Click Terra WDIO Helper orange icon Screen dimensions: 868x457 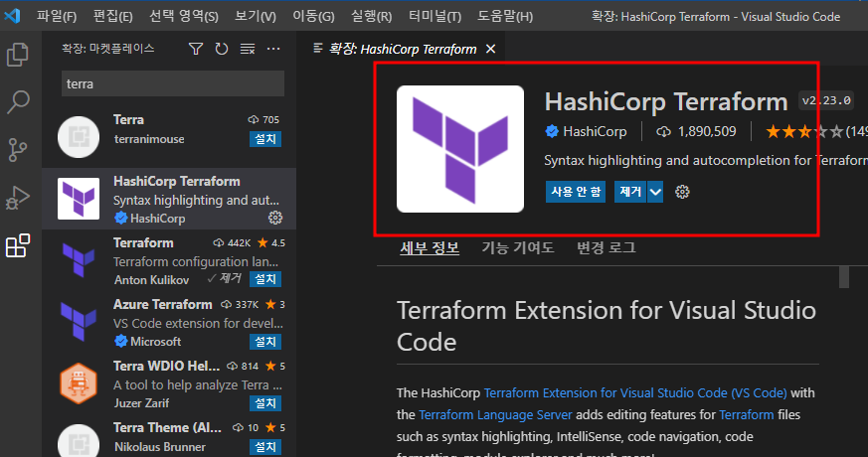click(79, 383)
